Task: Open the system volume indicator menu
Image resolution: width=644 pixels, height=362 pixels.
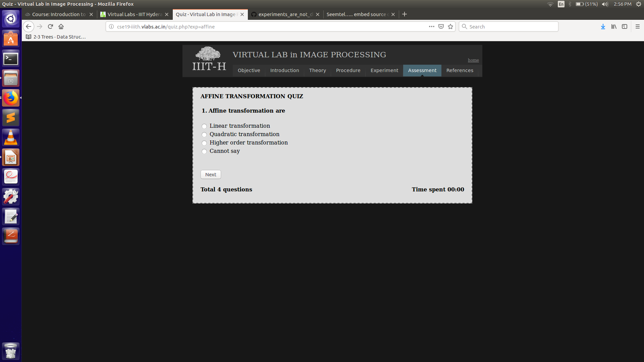Action: tap(605, 4)
